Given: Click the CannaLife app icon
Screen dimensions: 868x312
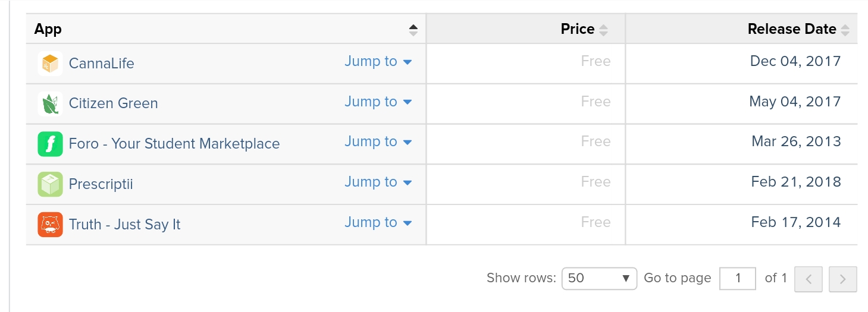Looking at the screenshot, I should click(50, 64).
